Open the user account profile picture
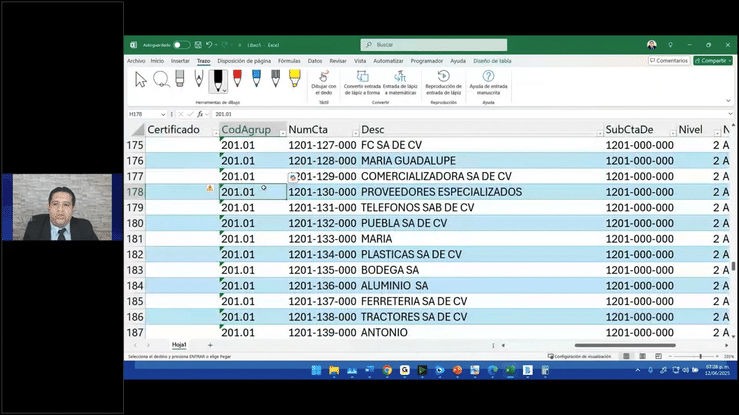The height and width of the screenshot is (415, 739). point(652,45)
